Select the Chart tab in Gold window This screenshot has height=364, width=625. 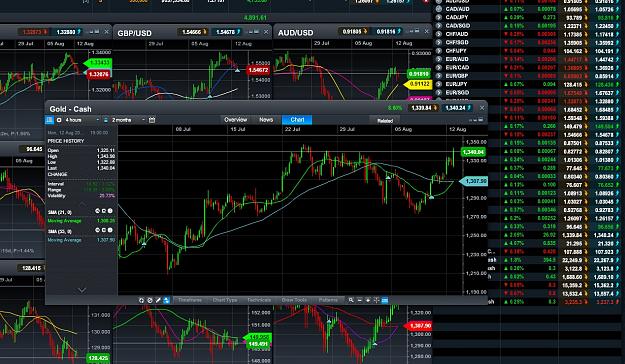click(297, 120)
